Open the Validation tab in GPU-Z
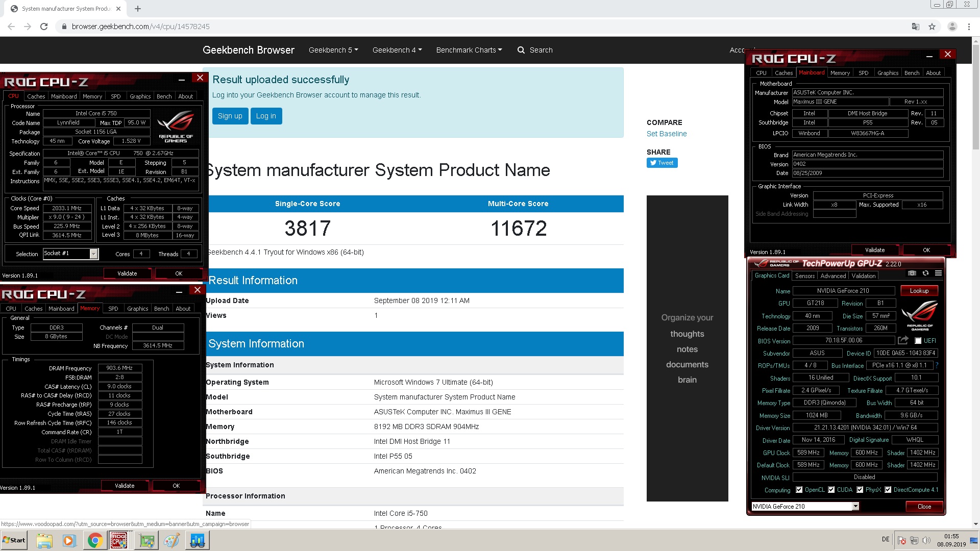The height and width of the screenshot is (551, 980). click(864, 276)
